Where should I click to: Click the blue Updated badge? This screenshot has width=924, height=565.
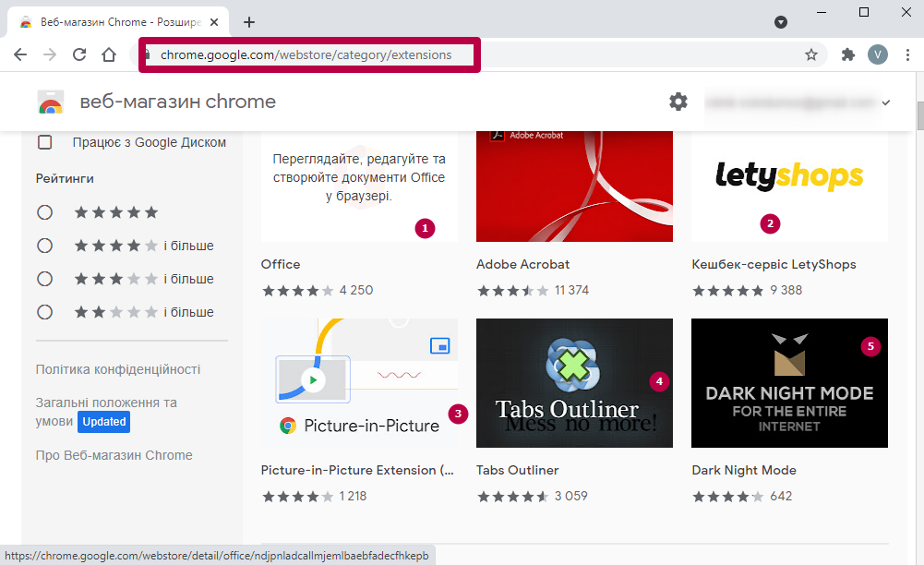[x=103, y=422]
